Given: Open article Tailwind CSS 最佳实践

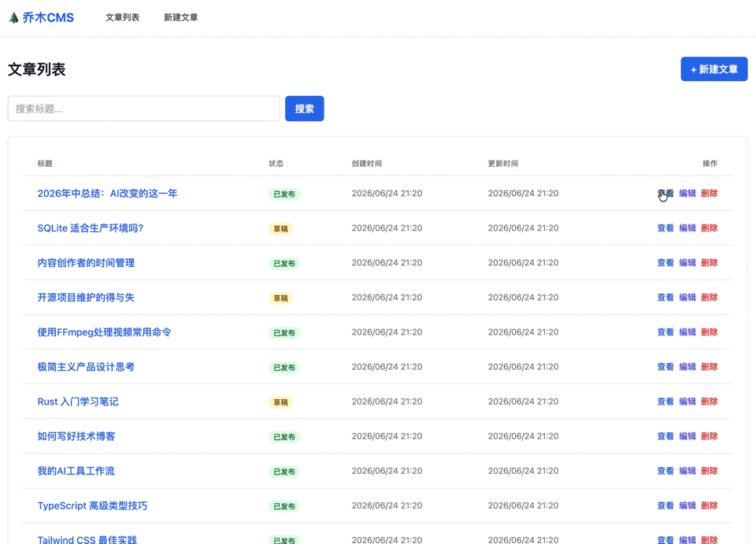Looking at the screenshot, I should point(87,539).
